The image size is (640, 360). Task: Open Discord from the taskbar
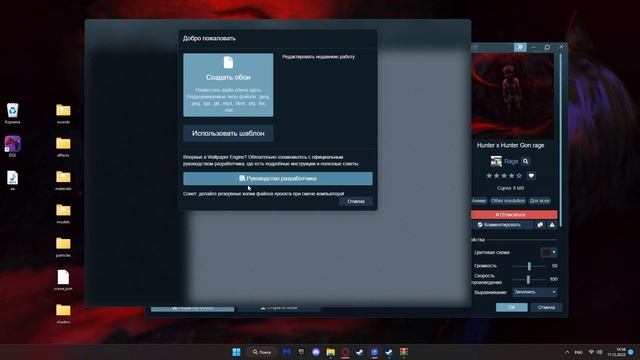click(316, 352)
